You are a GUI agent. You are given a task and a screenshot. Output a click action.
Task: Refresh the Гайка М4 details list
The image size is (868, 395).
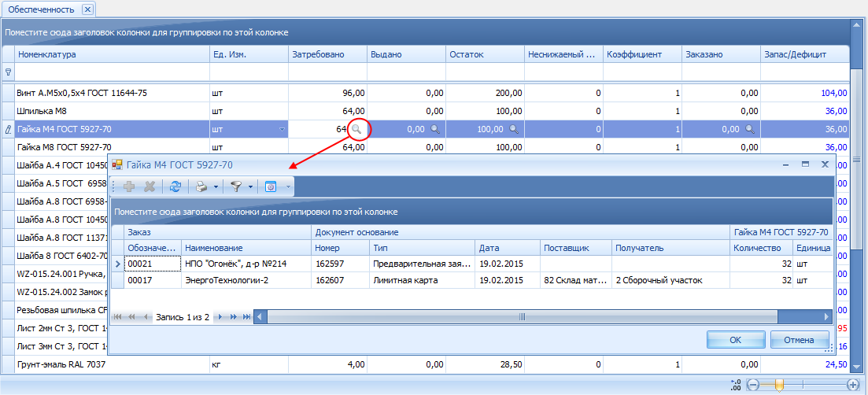(175, 187)
